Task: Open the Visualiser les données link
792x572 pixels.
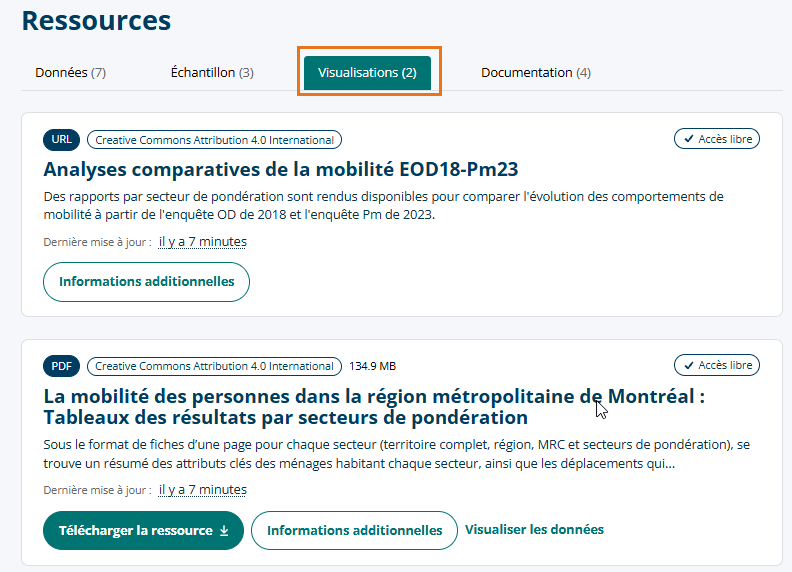Action: pyautogui.click(x=534, y=530)
